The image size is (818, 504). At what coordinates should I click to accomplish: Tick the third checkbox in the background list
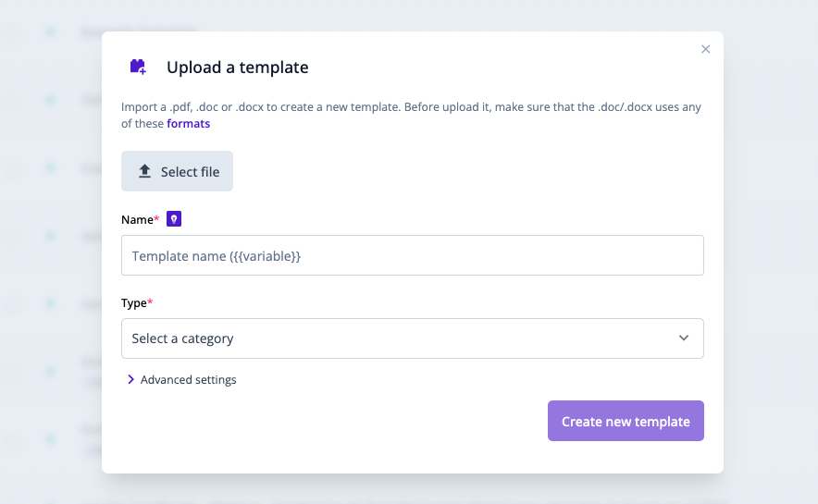pyautogui.click(x=13, y=169)
